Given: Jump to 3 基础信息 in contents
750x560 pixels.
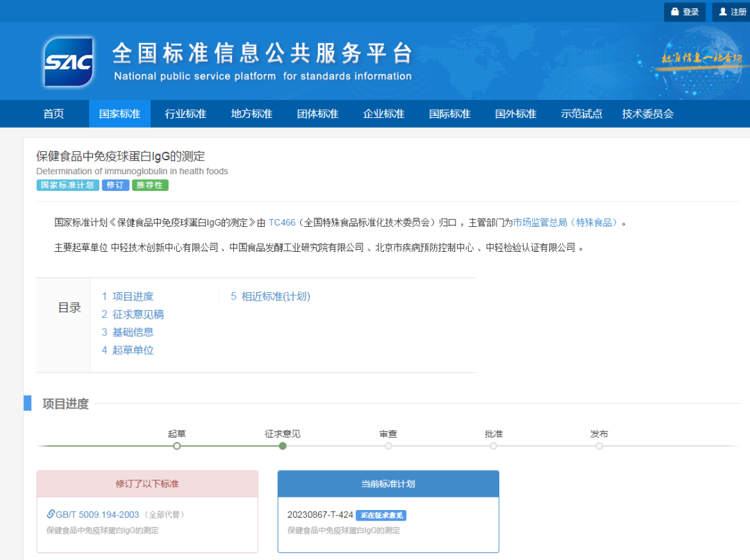Looking at the screenshot, I should [127, 332].
